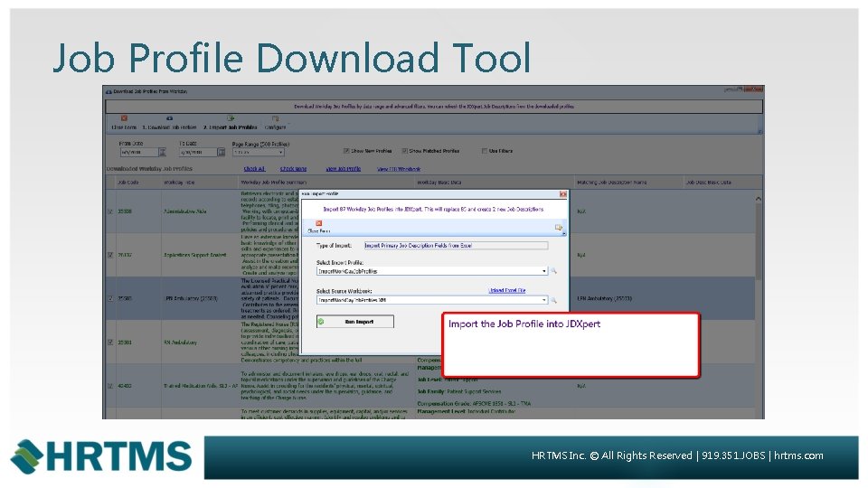
Task: Click the Close Form icon in main toolbar
Action: pos(124,118)
